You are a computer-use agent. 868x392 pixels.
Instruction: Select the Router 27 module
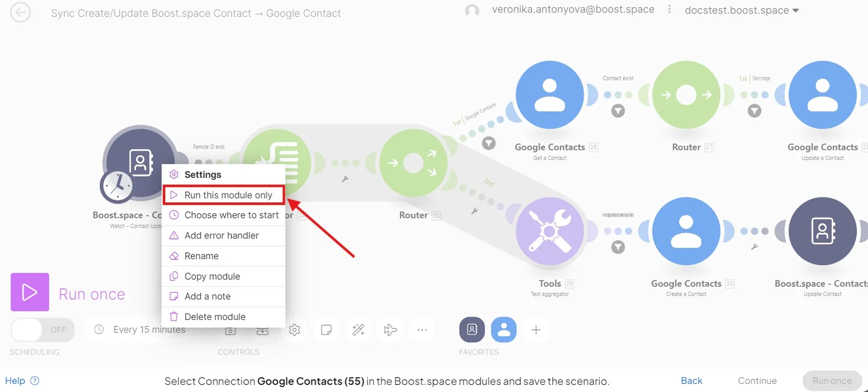pyautogui.click(x=686, y=95)
